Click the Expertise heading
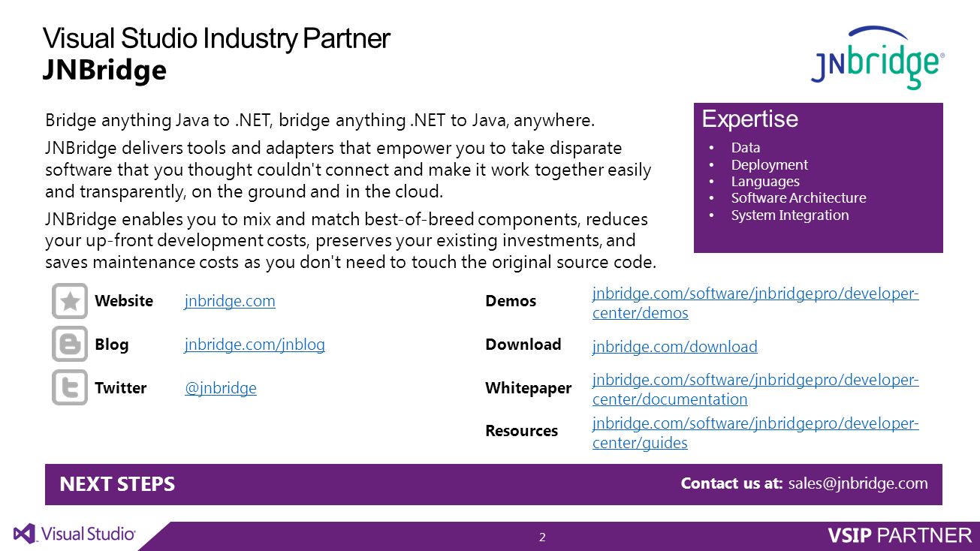980x551 pixels. [749, 119]
